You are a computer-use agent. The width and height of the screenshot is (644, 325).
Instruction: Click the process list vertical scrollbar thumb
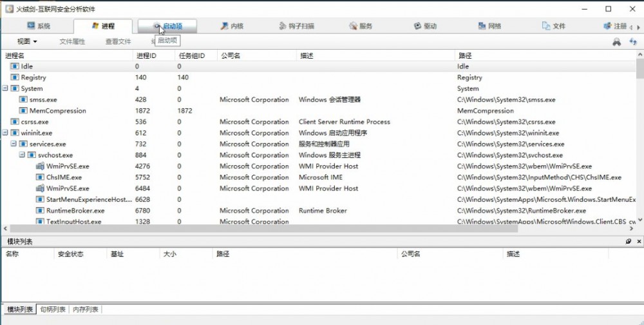click(x=640, y=68)
